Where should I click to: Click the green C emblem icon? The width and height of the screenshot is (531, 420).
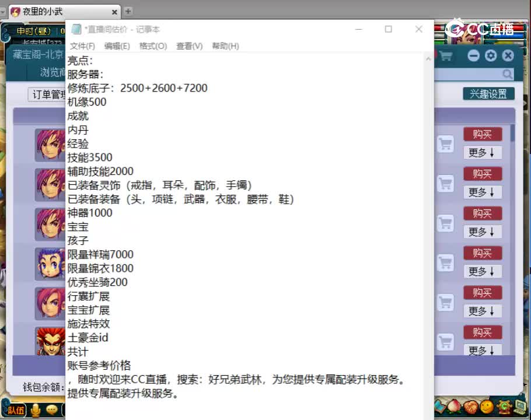(x=504, y=407)
